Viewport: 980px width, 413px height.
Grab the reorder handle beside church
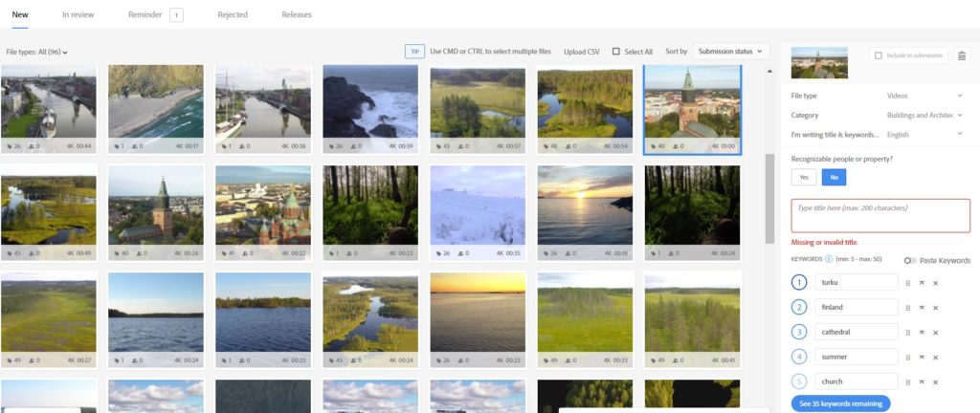point(908,382)
